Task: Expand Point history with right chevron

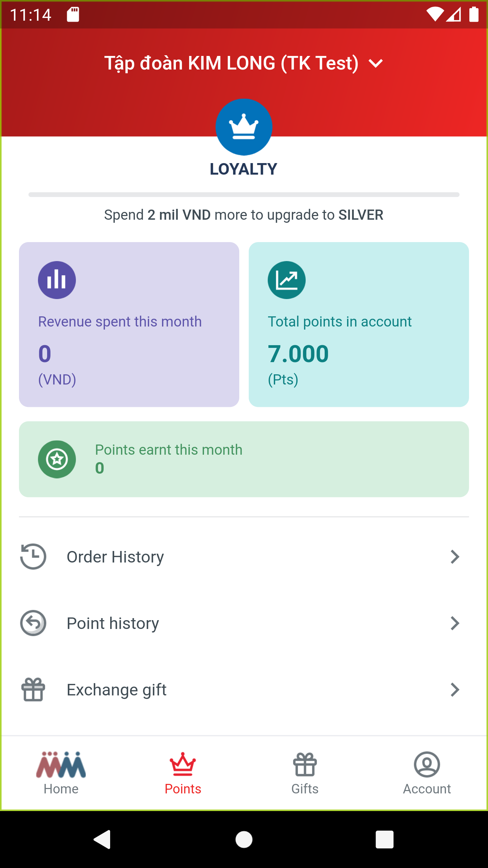Action: pos(455,623)
